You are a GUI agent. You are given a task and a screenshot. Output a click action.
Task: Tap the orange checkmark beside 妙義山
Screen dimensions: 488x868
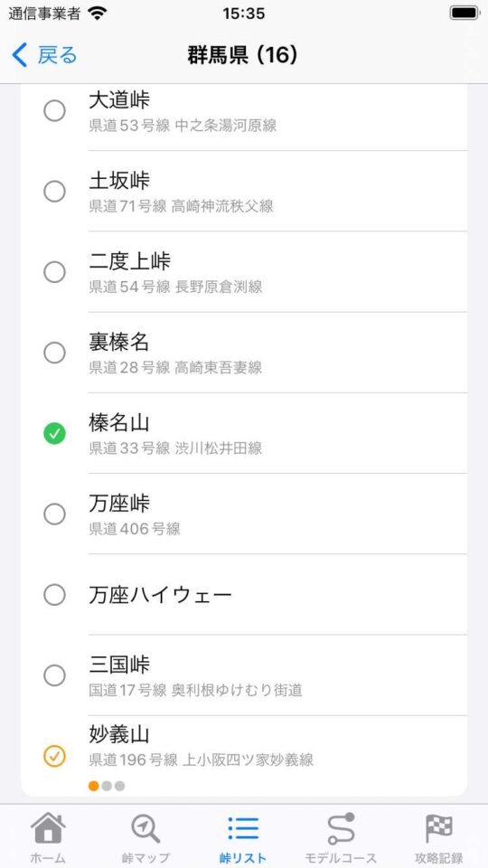[54, 756]
